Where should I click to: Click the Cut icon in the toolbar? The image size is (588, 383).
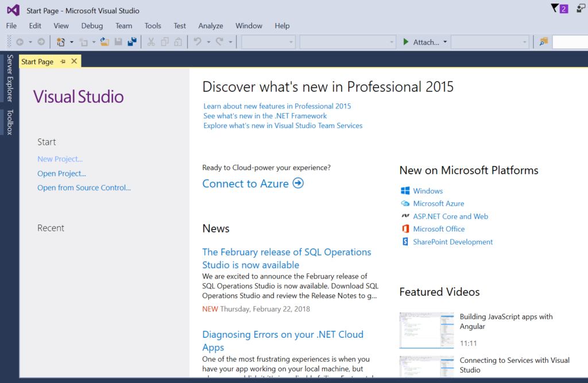click(x=152, y=42)
